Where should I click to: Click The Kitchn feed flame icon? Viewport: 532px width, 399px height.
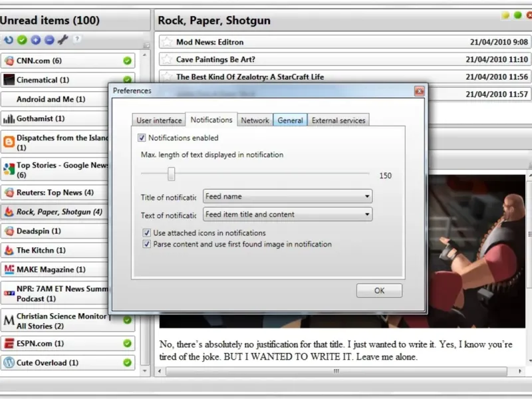pyautogui.click(x=9, y=251)
